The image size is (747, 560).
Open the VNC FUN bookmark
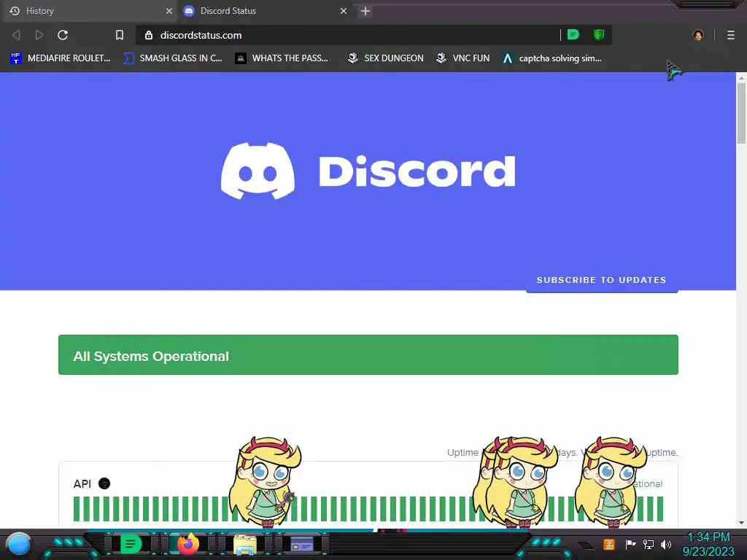[463, 58]
